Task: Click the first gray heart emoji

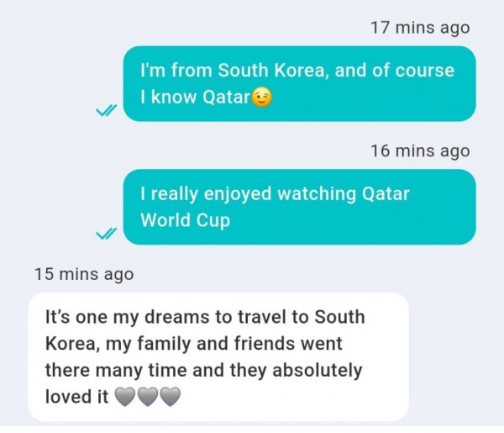Action: coord(124,397)
